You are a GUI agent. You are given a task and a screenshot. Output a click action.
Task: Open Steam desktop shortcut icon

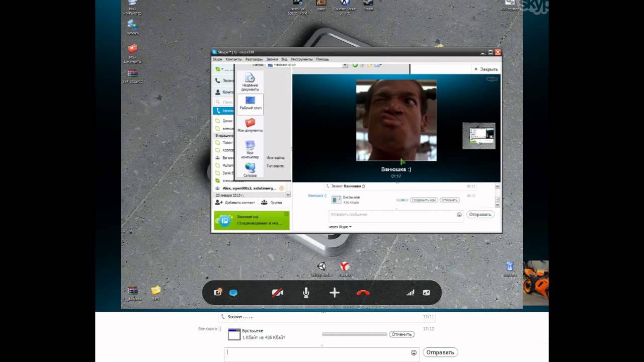(368, 6)
